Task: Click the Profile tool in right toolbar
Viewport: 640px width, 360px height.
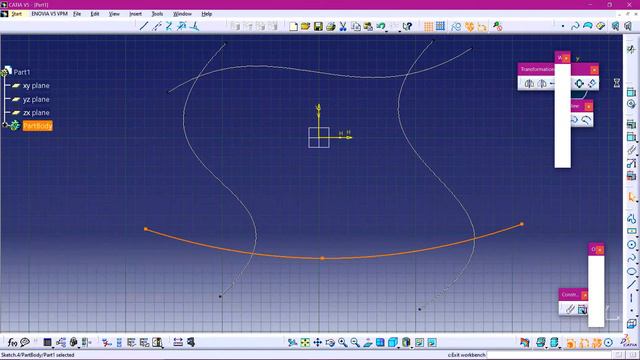Action: (x=631, y=218)
